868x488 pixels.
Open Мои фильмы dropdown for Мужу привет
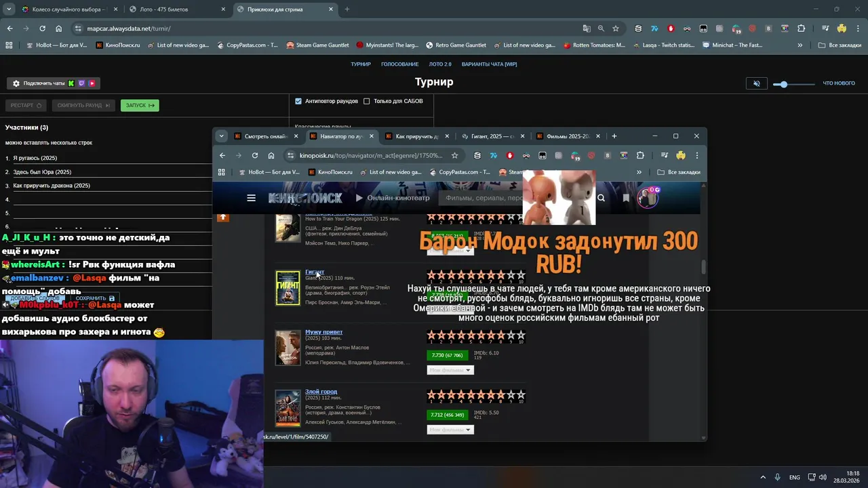coord(450,370)
